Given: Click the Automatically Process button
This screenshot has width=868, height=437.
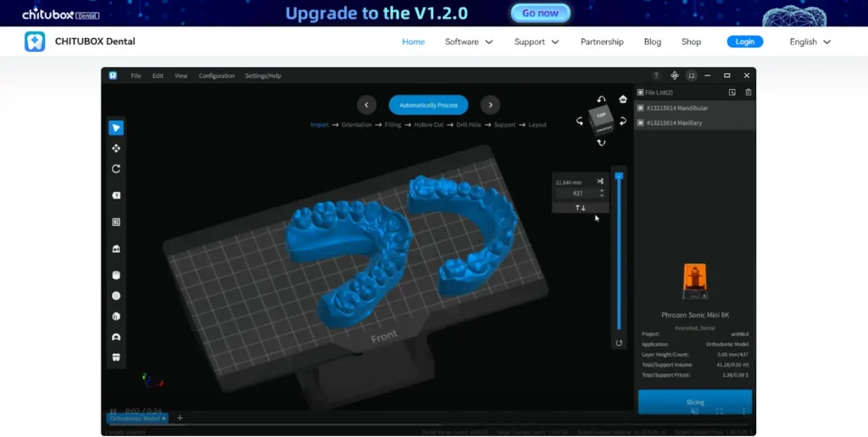Looking at the screenshot, I should coord(428,104).
